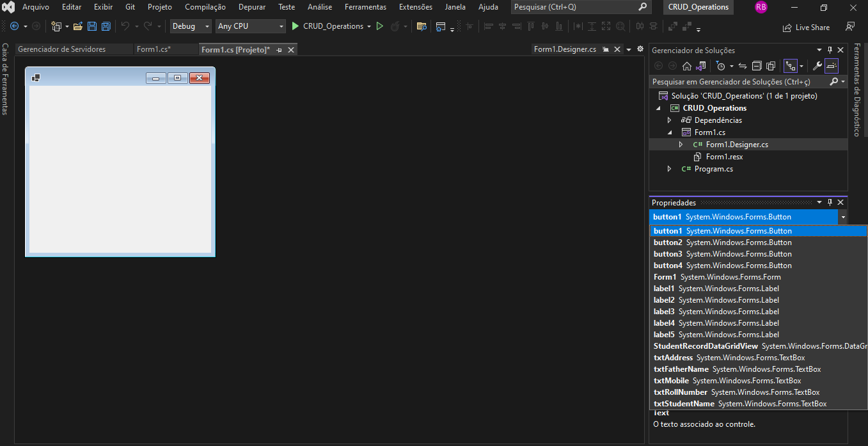Open the Propriedades object selector dropdown arrow
868x446 pixels.
click(842, 217)
